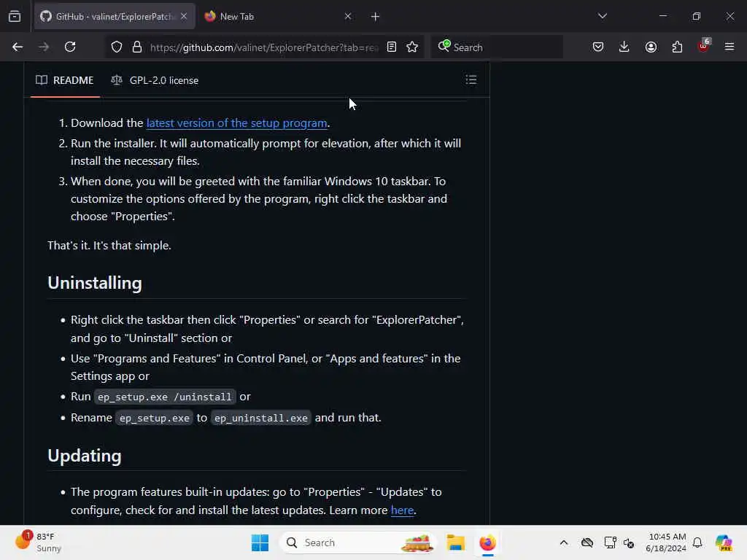Image resolution: width=747 pixels, height=560 pixels.
Task: Click the Firefox Search box
Action: coord(497,47)
